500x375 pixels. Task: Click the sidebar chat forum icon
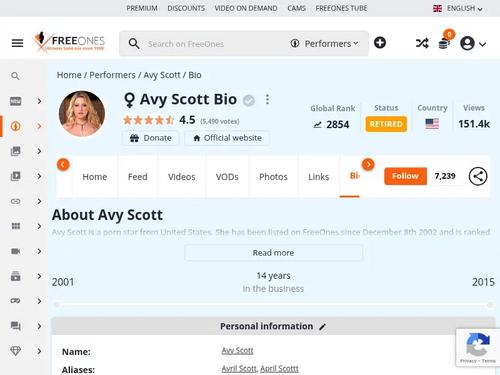coord(15,326)
